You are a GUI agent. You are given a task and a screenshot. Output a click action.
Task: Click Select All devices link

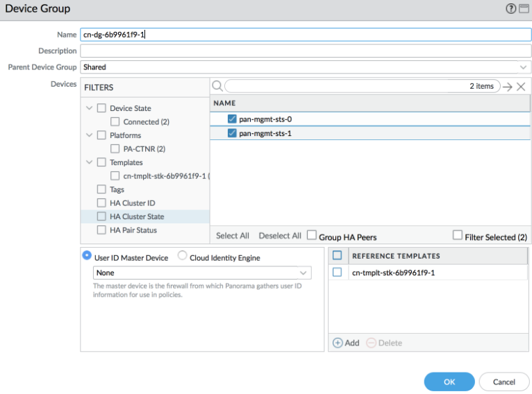(x=232, y=236)
